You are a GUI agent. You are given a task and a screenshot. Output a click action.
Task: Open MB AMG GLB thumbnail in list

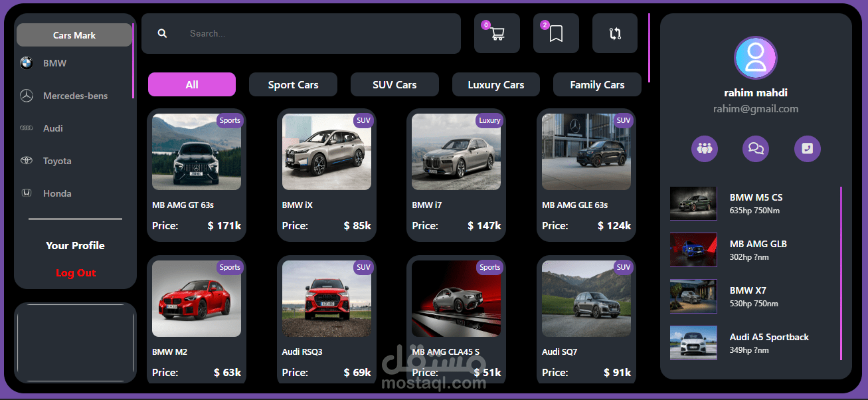tap(693, 250)
